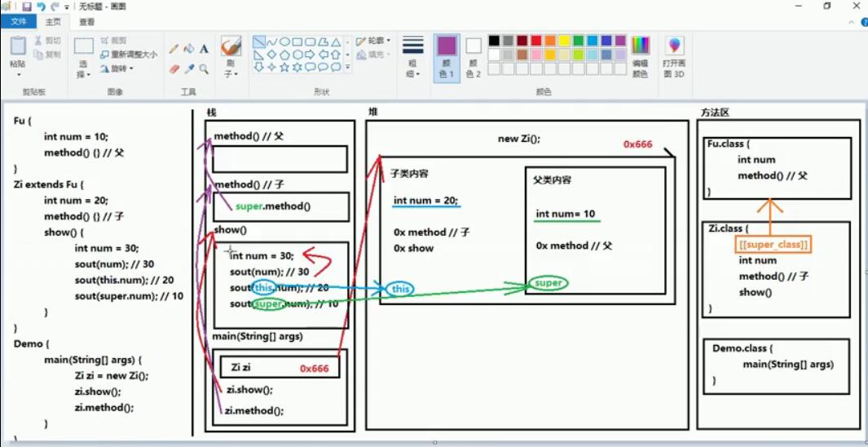
Task: Pick the lavender color swatch
Action: point(620,55)
